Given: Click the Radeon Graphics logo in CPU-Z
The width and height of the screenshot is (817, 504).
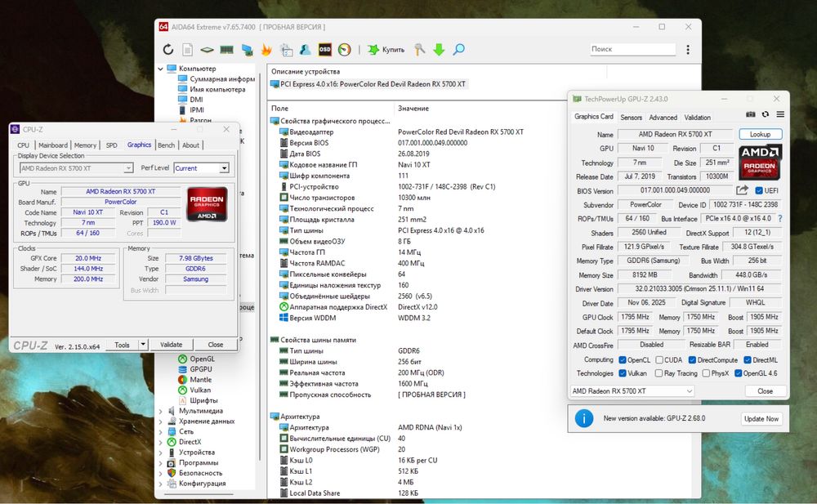Looking at the screenshot, I should 207,204.
